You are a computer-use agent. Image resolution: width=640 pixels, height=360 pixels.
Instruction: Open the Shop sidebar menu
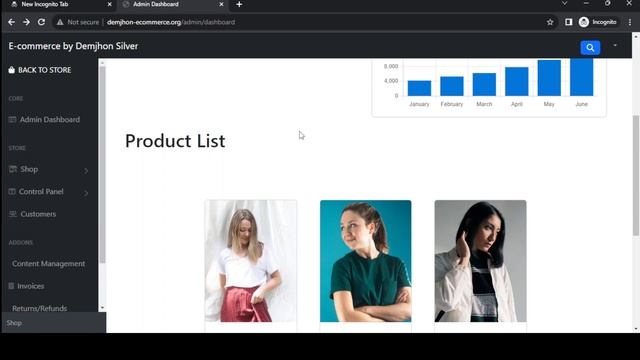[29, 169]
